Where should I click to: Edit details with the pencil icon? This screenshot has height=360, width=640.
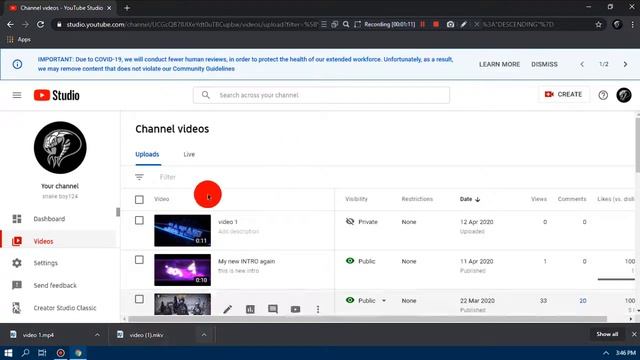227,309
